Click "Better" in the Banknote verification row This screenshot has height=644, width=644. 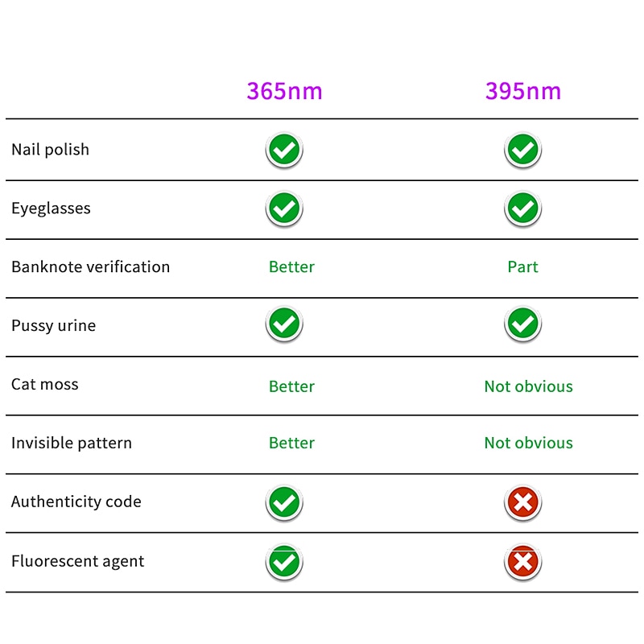[x=291, y=267]
